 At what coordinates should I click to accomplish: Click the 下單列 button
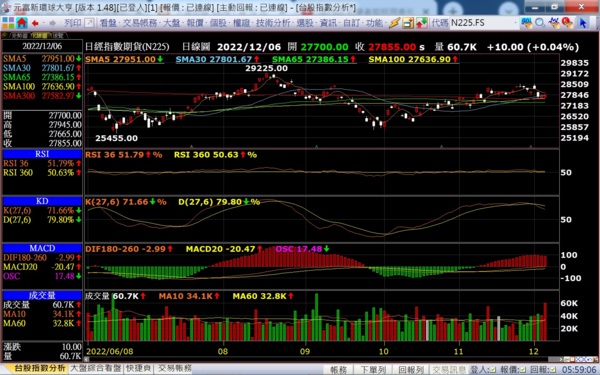373,370
